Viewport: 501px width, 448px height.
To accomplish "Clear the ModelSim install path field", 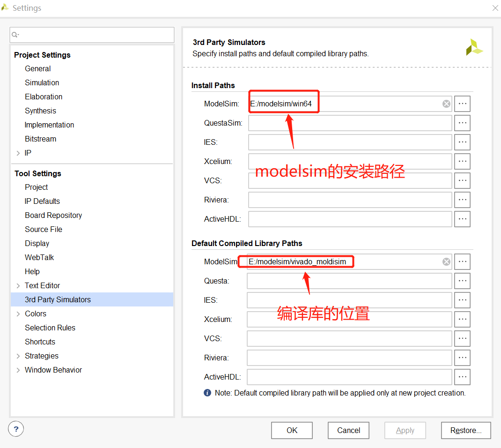I will click(x=446, y=104).
